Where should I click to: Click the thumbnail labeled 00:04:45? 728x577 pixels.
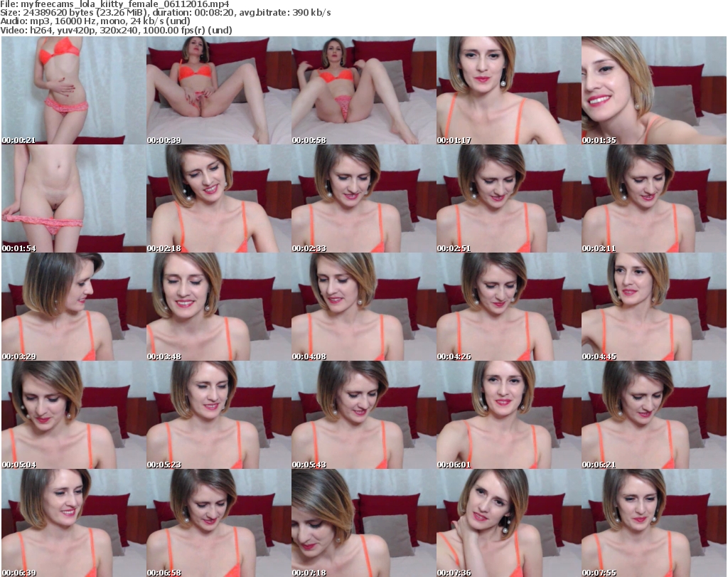pos(653,307)
